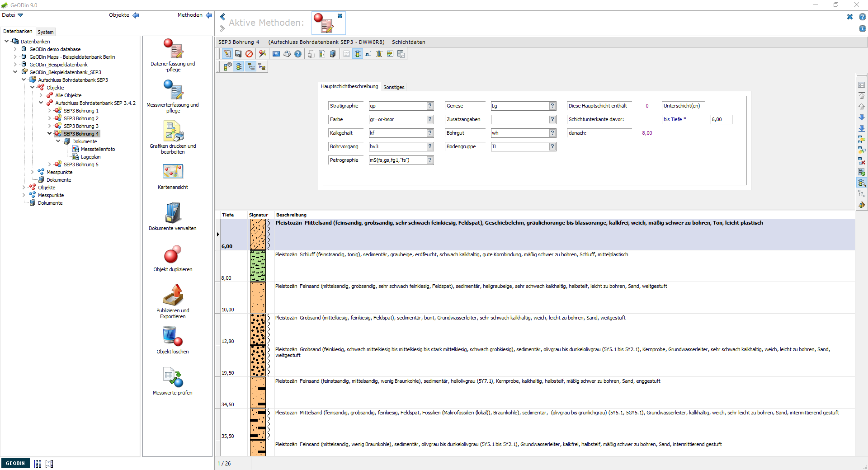Open the magic wand assistant tool
The height and width of the screenshot is (470, 868).
click(262, 54)
